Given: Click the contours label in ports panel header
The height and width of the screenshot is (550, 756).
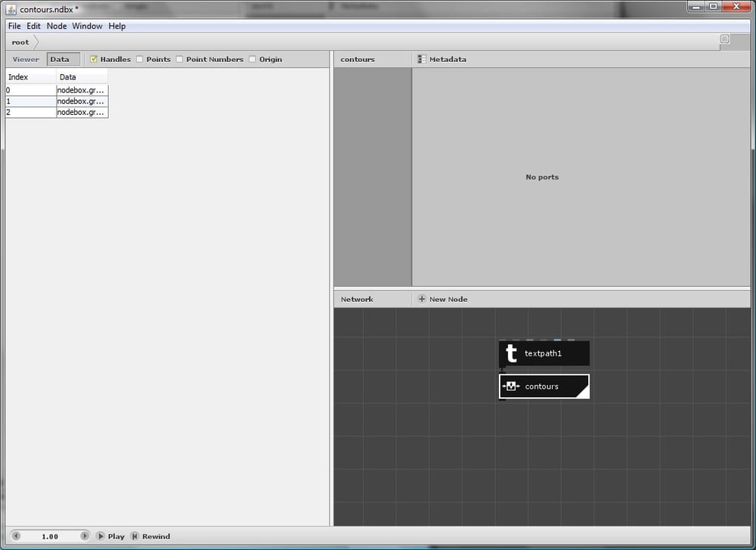Looking at the screenshot, I should click(358, 59).
